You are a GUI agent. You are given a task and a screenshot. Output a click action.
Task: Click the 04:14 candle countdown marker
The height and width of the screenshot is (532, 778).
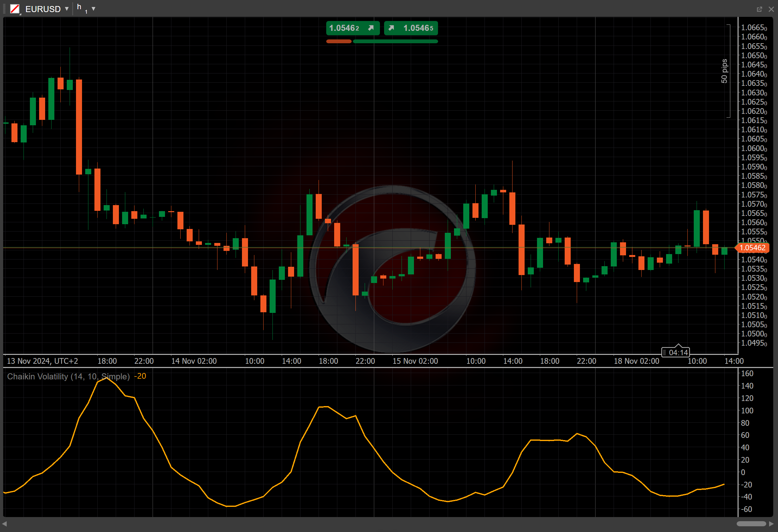(x=676, y=352)
